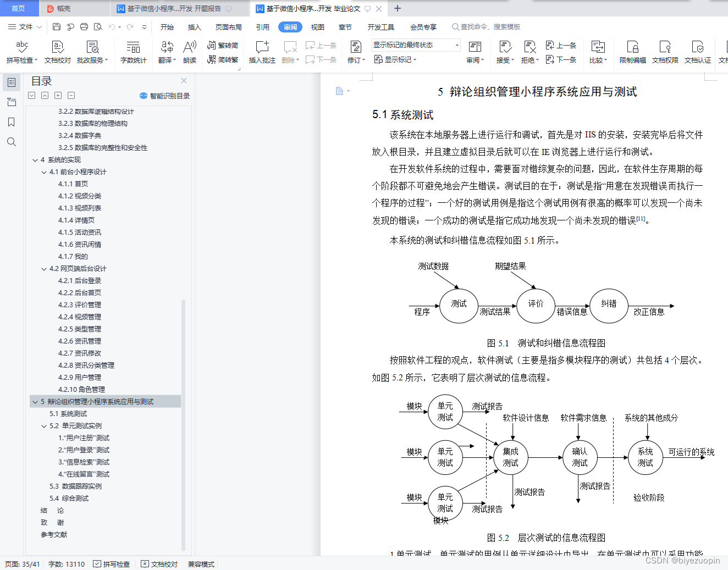This screenshot has width=728, height=570.
Task: Click the track changes icon (修订)
Action: tap(356, 52)
